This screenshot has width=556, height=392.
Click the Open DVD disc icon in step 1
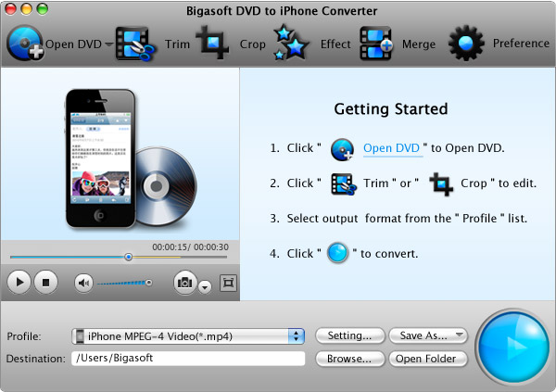click(x=342, y=149)
